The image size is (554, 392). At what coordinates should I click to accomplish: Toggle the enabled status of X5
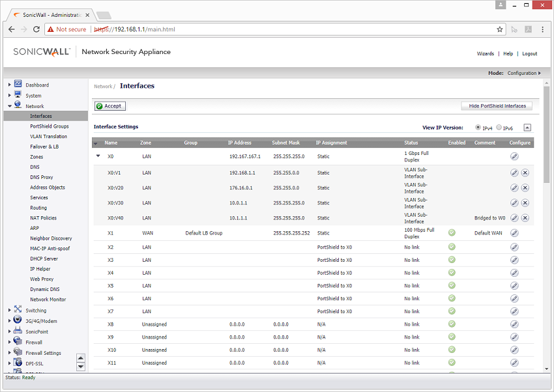pos(452,285)
